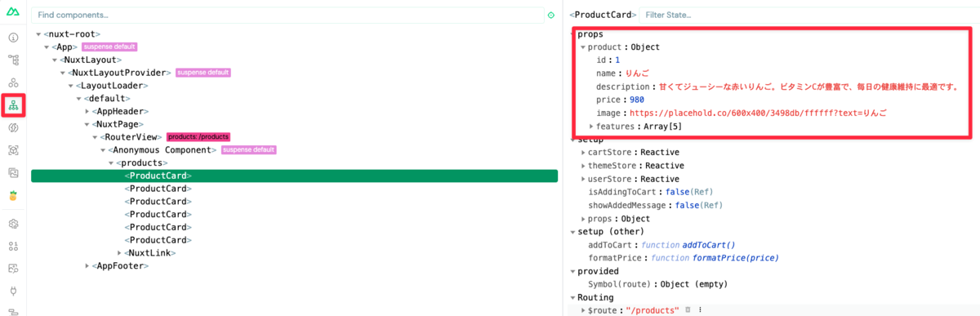This screenshot has width=980, height=316.
Task: Click the 'products: /products' route badge
Action: [198, 137]
